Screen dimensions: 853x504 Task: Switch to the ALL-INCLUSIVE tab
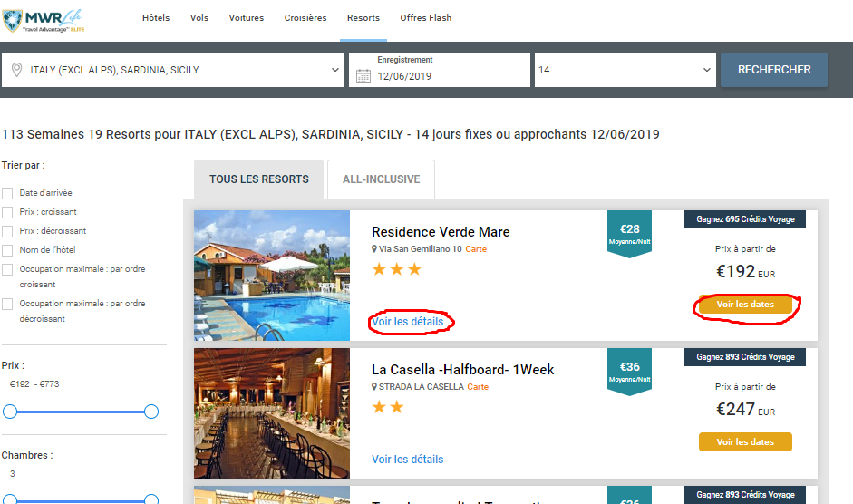tap(382, 179)
